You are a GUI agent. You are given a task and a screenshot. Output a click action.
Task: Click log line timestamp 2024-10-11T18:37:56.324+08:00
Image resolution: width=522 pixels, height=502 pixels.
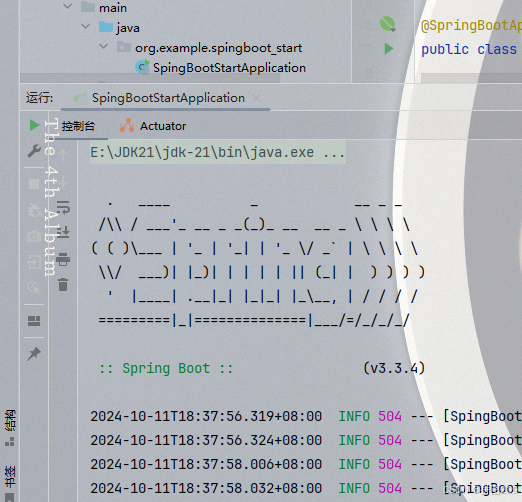(x=206, y=440)
